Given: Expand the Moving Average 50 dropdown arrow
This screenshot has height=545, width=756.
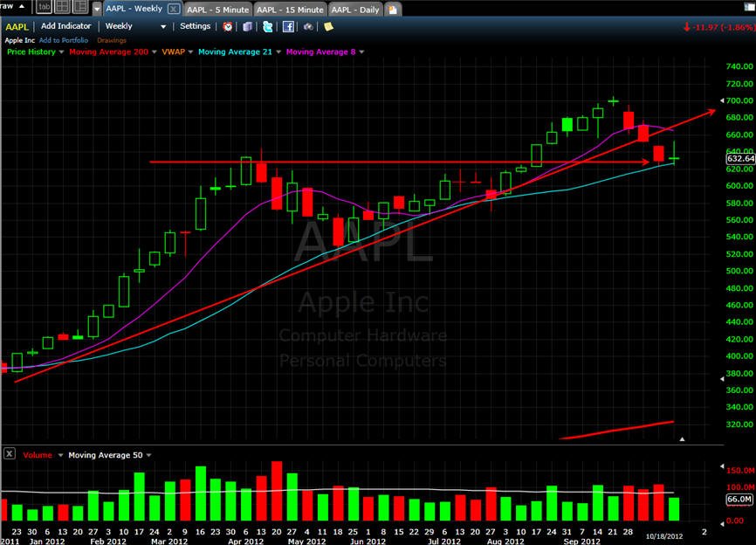Looking at the screenshot, I should pyautogui.click(x=149, y=455).
